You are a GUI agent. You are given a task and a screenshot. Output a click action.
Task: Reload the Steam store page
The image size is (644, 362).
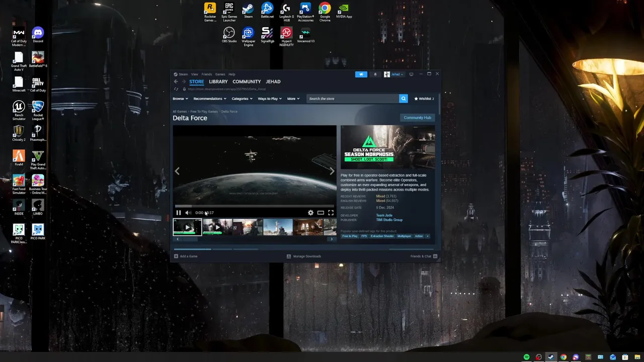click(176, 89)
